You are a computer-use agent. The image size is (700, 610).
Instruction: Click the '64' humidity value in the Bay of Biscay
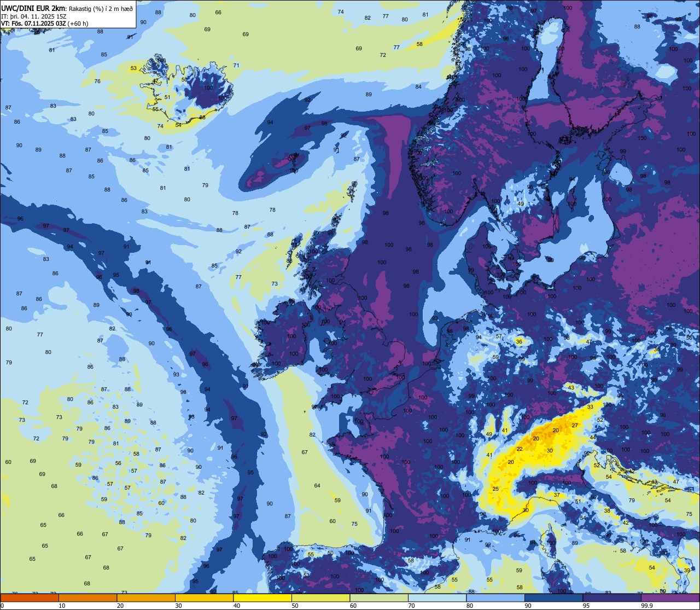(x=317, y=486)
